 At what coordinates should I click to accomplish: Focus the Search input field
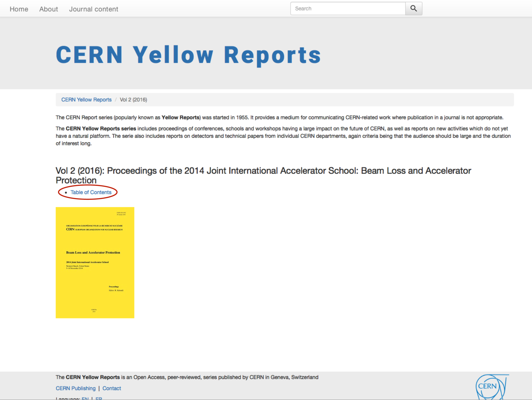pyautogui.click(x=348, y=9)
